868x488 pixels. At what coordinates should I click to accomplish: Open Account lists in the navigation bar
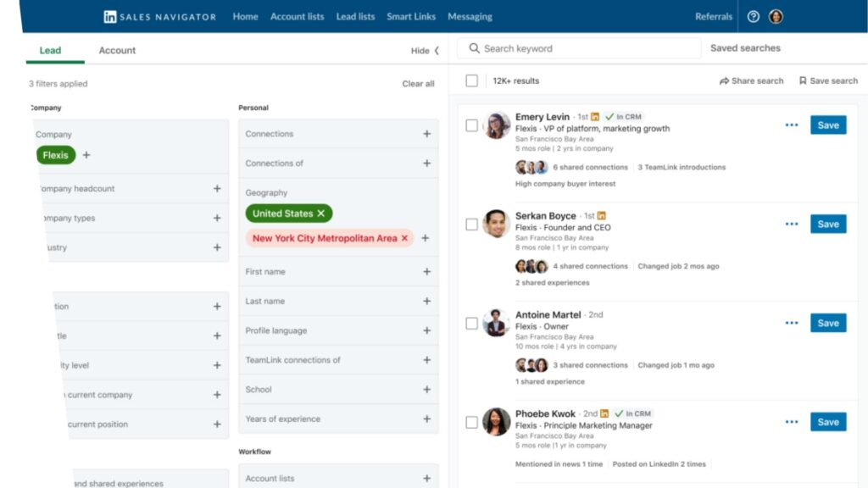coord(298,17)
